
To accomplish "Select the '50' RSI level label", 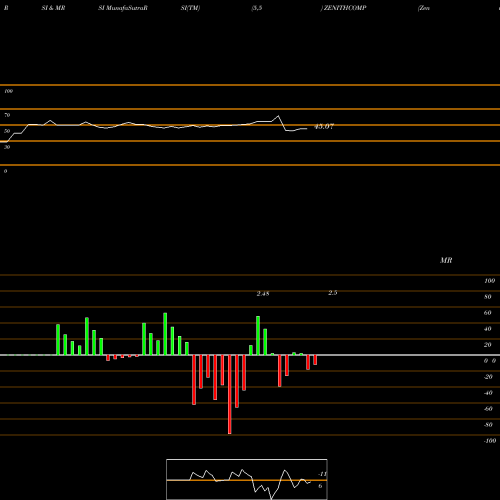I will pos(7,131).
